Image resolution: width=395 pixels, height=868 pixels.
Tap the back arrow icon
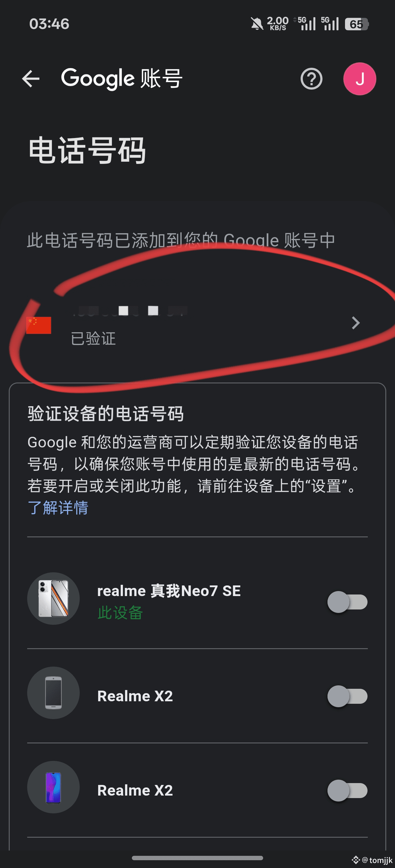(x=31, y=79)
